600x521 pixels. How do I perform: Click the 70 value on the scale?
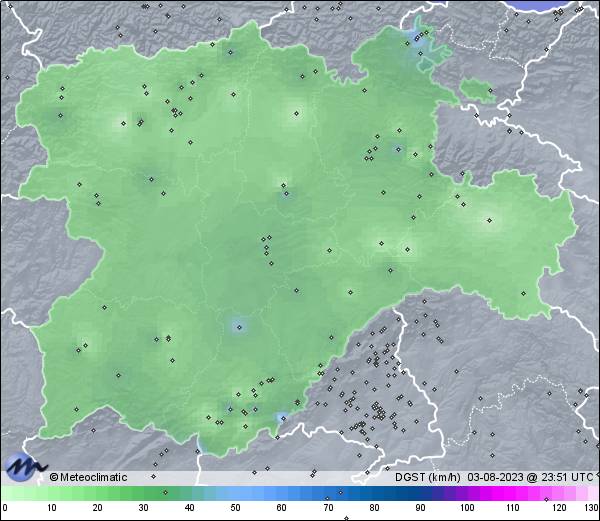coord(328,508)
